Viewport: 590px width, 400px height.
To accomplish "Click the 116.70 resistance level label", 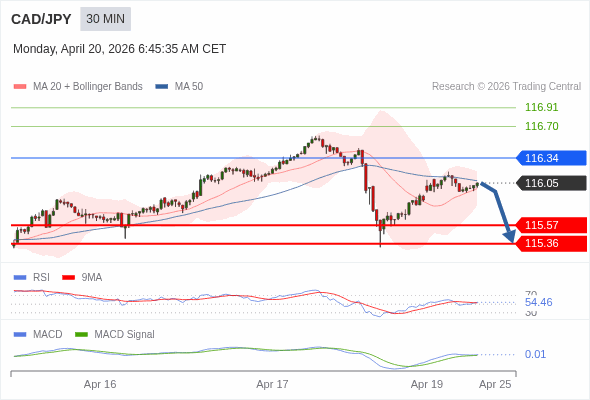I will pos(541,126).
